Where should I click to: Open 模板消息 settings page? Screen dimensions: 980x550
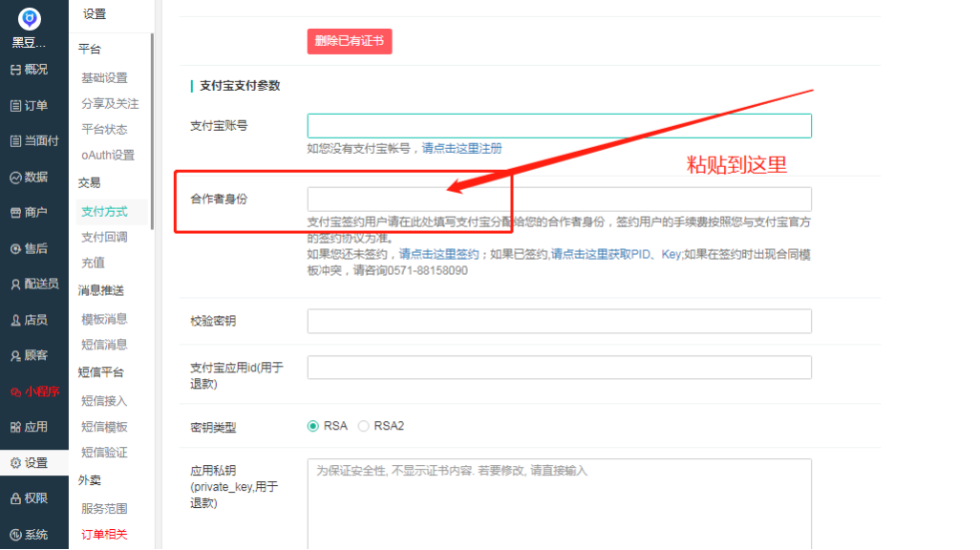click(x=104, y=319)
